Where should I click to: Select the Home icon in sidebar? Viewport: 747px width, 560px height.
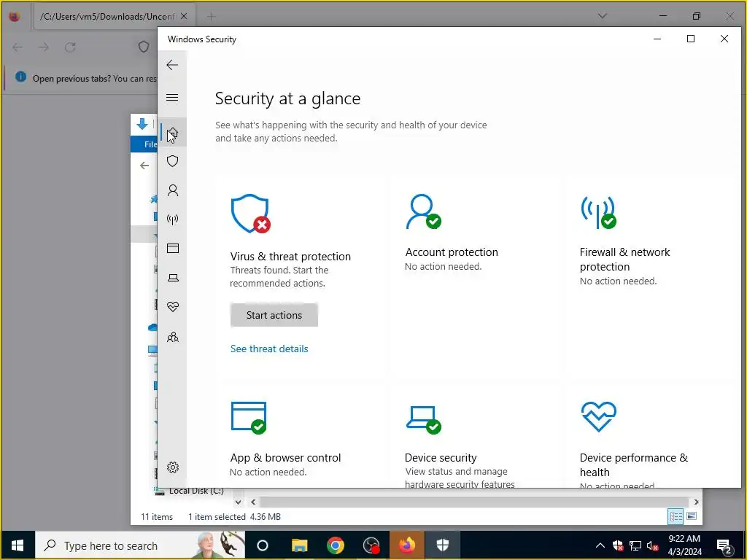coord(172,133)
